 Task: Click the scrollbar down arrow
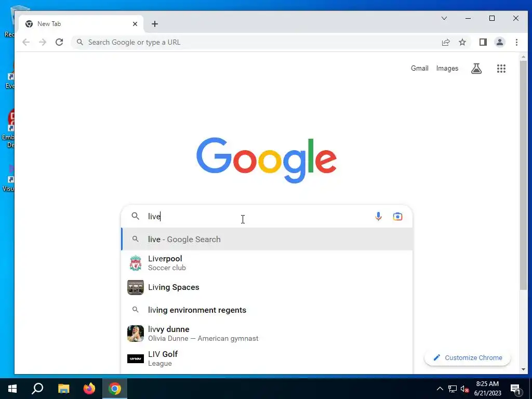(523, 369)
